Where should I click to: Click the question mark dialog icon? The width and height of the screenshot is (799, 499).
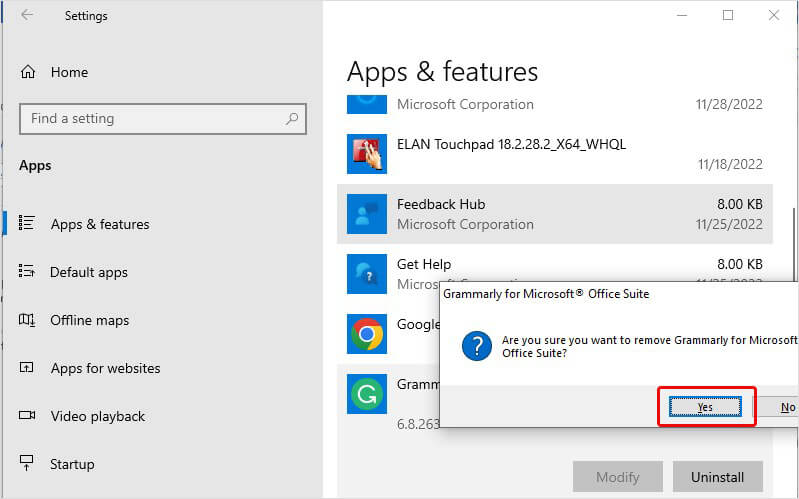pyautogui.click(x=477, y=346)
